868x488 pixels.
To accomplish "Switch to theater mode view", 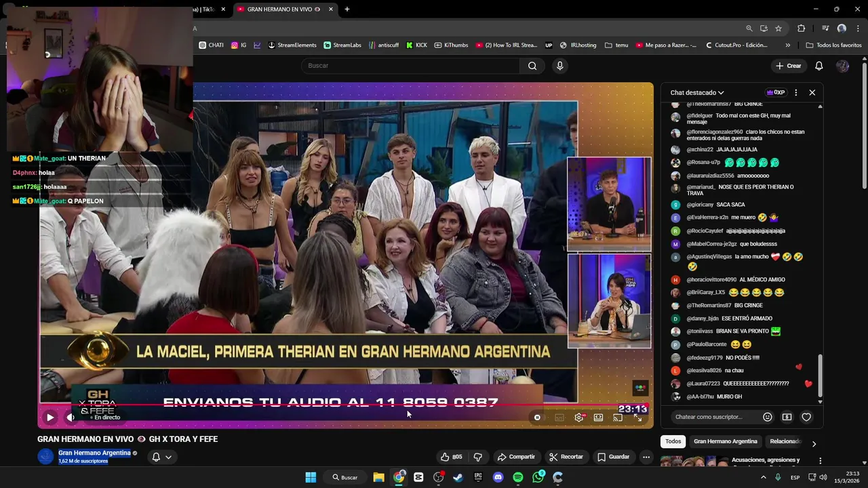I will coord(598,418).
